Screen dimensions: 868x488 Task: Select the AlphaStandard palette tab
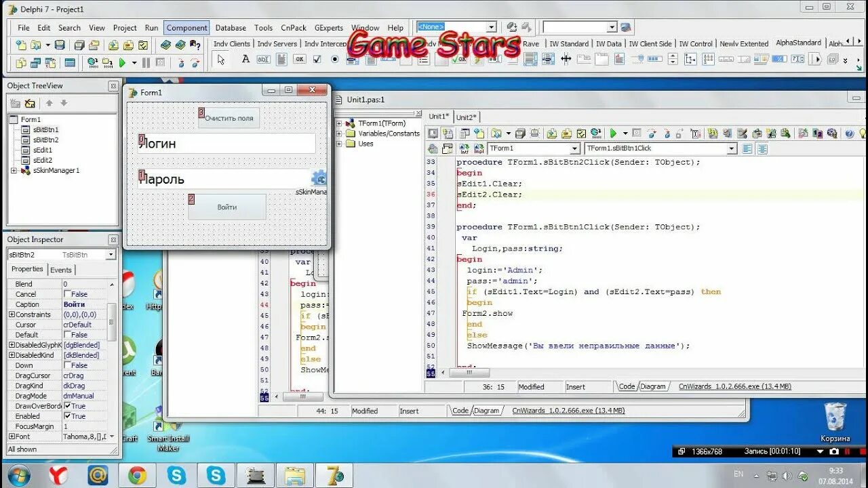click(x=798, y=43)
